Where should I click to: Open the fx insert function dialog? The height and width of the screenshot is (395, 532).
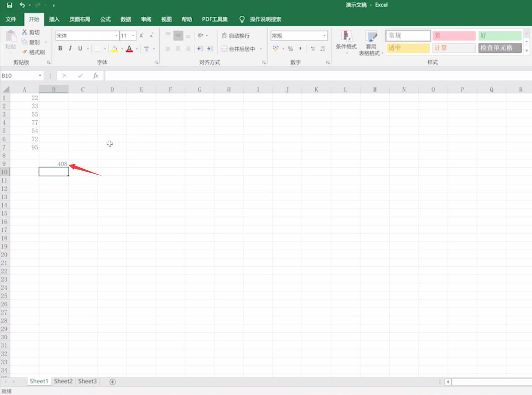pos(96,76)
